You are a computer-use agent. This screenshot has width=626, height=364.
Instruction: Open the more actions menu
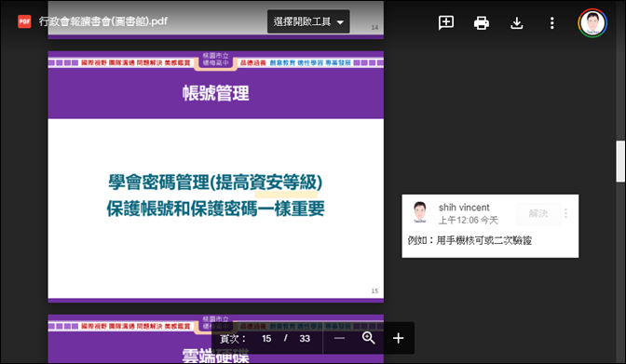pos(551,22)
